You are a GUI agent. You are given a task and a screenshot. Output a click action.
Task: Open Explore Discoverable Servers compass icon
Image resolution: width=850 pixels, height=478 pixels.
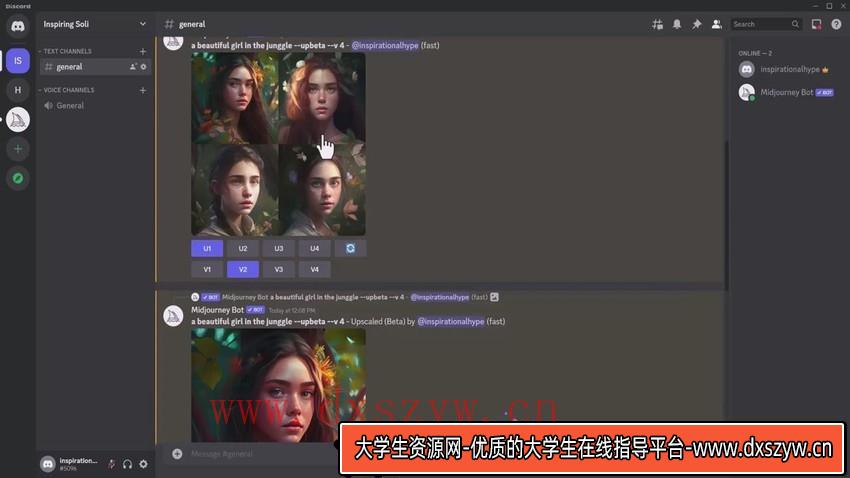[x=18, y=178]
